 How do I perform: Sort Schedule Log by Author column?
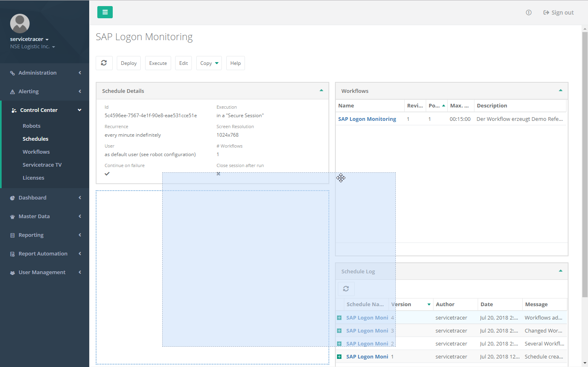(455, 304)
